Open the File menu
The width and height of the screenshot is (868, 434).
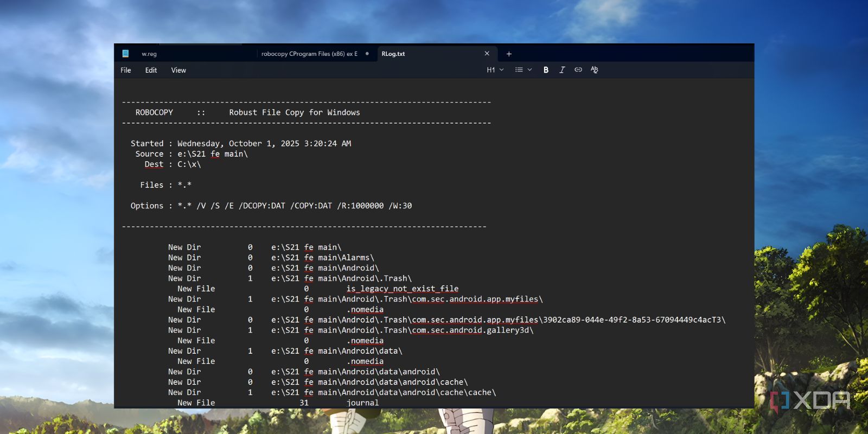tap(126, 71)
